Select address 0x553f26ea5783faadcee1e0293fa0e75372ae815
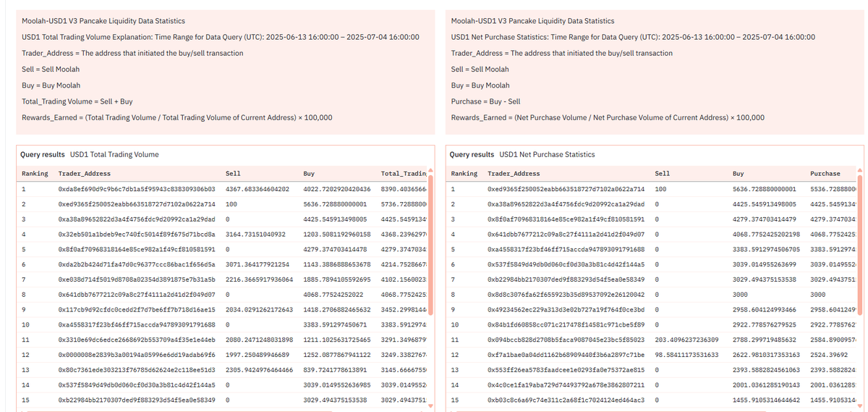Image resolution: width=868 pixels, height=412 pixels. (x=566, y=370)
